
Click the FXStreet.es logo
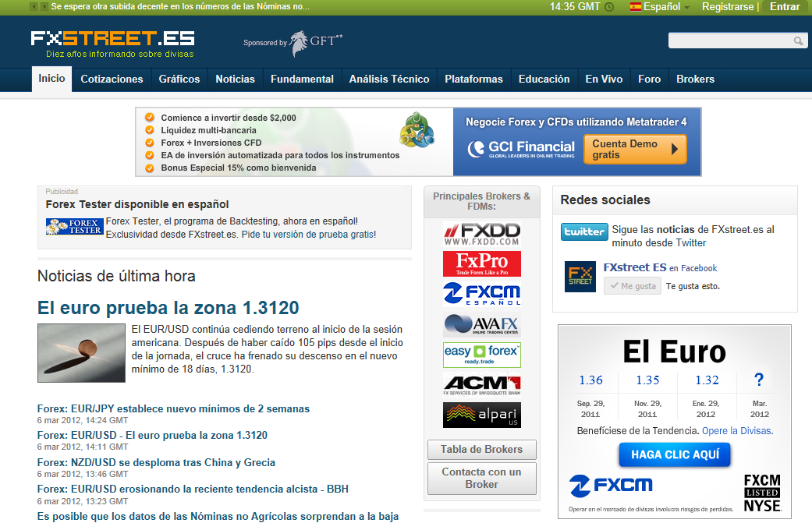[112, 39]
